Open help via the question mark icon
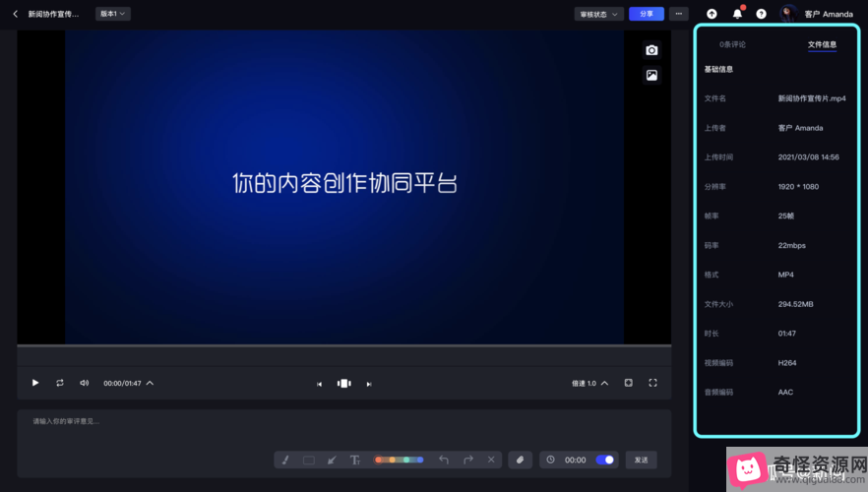This screenshot has height=492, width=868. pyautogui.click(x=761, y=14)
